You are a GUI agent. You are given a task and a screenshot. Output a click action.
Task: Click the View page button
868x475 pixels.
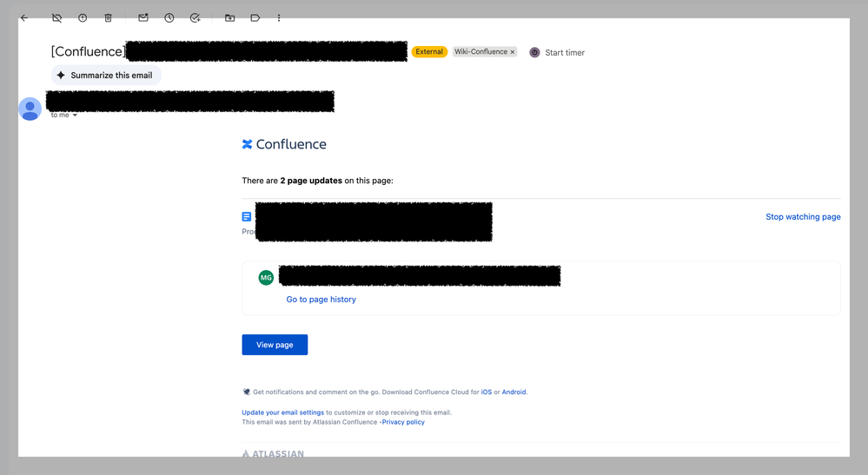[275, 345]
